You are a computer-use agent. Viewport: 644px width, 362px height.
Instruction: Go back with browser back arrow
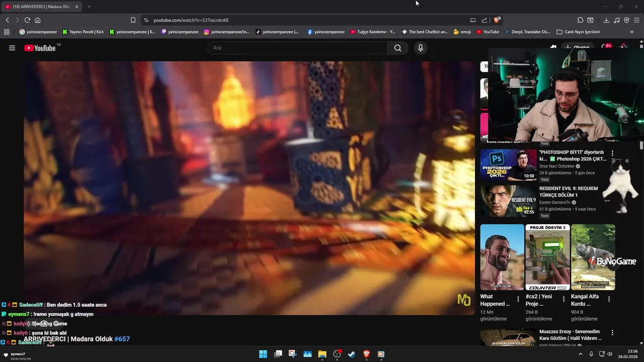(x=7, y=20)
